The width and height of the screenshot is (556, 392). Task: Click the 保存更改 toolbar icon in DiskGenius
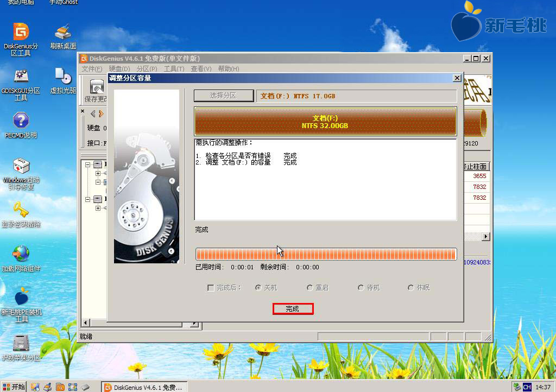point(96,91)
